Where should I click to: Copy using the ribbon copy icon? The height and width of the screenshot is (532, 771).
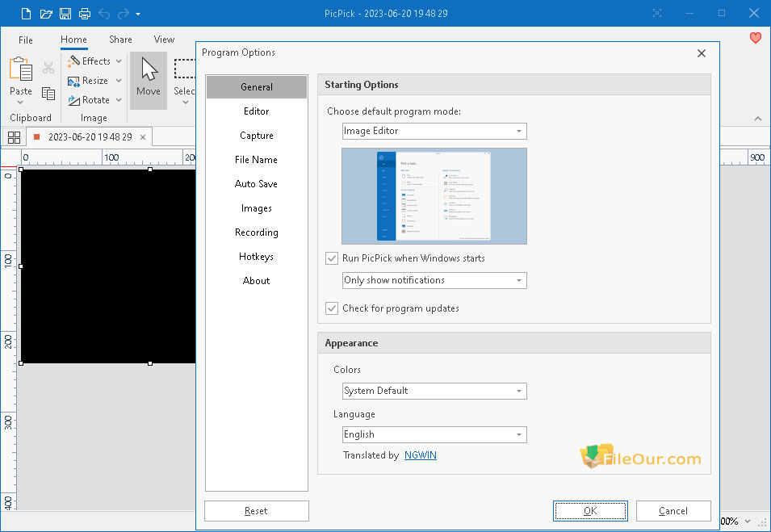[48, 93]
